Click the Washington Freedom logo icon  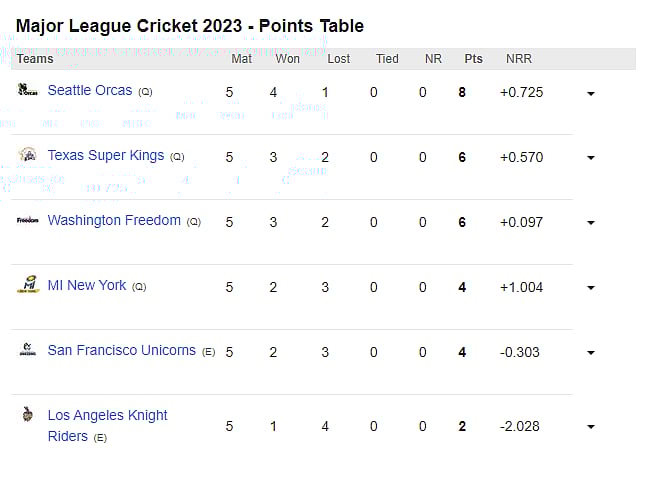28,220
